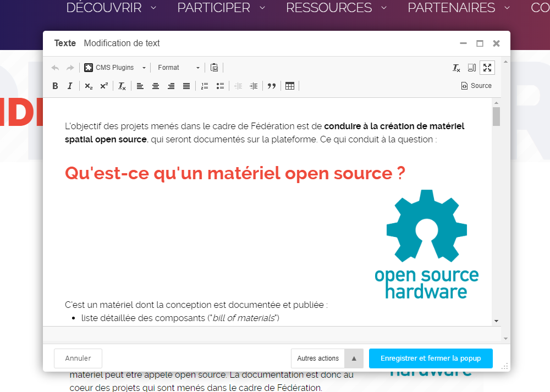Screen dimensions: 550x392
Task: Insert a bulleted list
Action: click(220, 86)
